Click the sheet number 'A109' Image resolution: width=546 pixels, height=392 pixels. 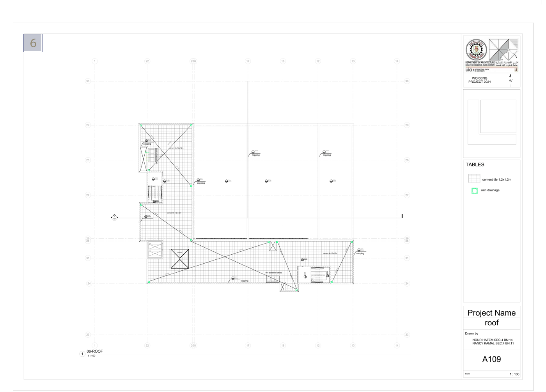click(x=491, y=359)
